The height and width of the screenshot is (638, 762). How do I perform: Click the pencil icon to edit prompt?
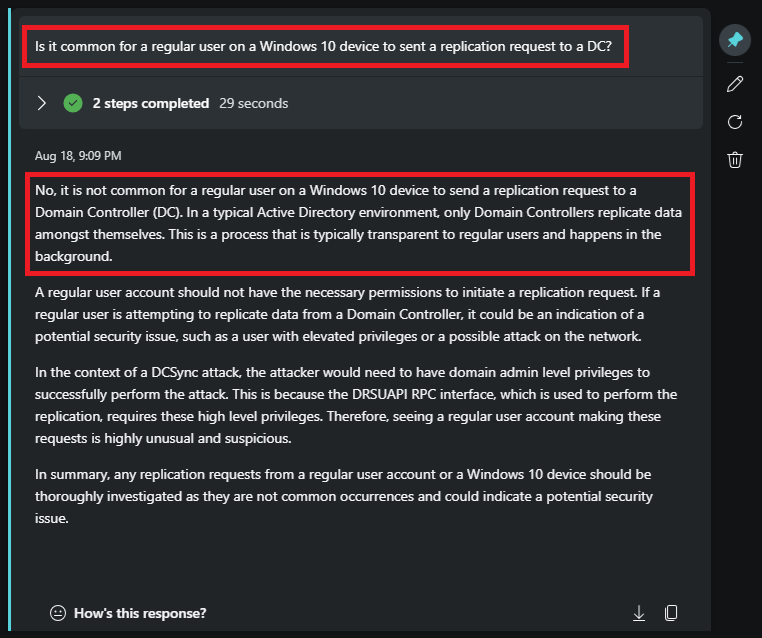(x=735, y=83)
